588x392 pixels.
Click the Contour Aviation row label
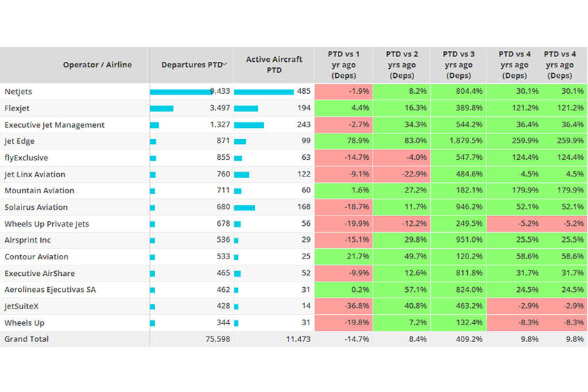pos(36,256)
